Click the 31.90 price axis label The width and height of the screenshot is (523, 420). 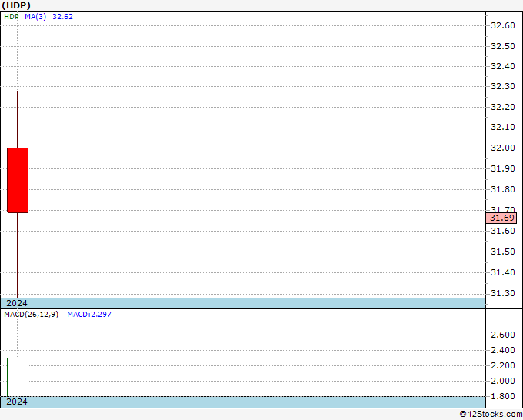[503, 168]
